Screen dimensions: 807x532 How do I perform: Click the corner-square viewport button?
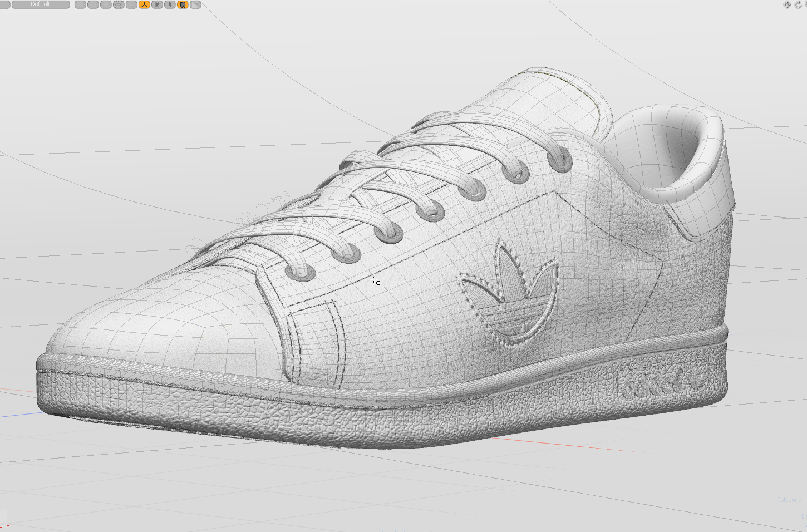[x=195, y=4]
